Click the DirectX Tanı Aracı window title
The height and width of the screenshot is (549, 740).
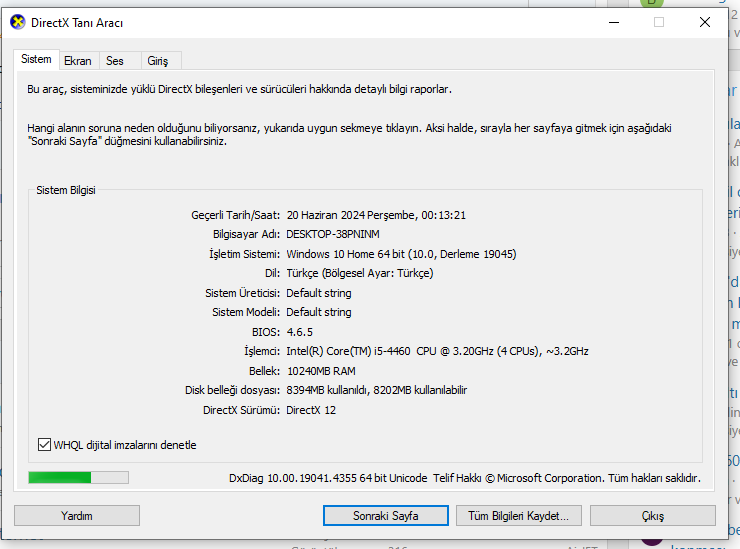(77, 23)
